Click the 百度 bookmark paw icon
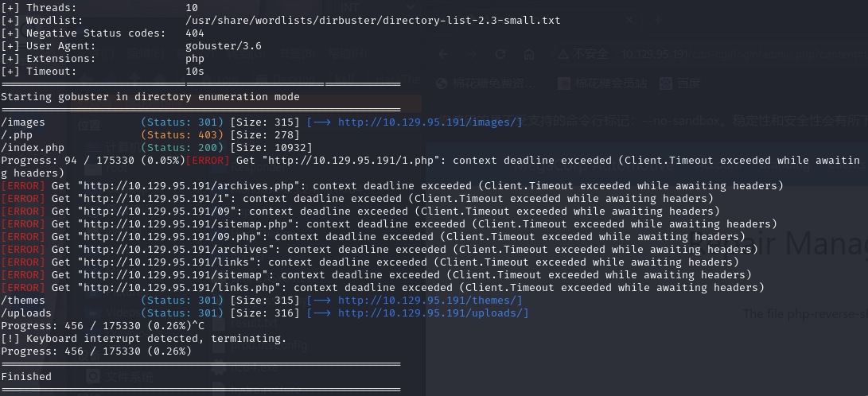This screenshot has width=868, height=396. click(665, 83)
